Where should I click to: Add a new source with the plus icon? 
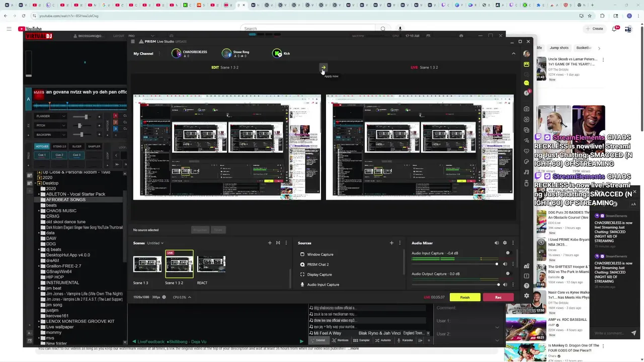pyautogui.click(x=391, y=243)
